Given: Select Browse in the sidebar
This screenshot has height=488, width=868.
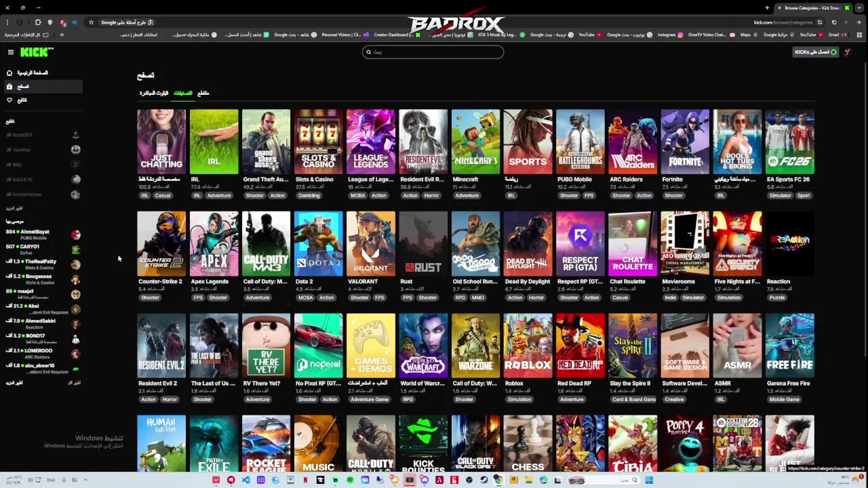Looking at the screenshot, I should pos(42,86).
